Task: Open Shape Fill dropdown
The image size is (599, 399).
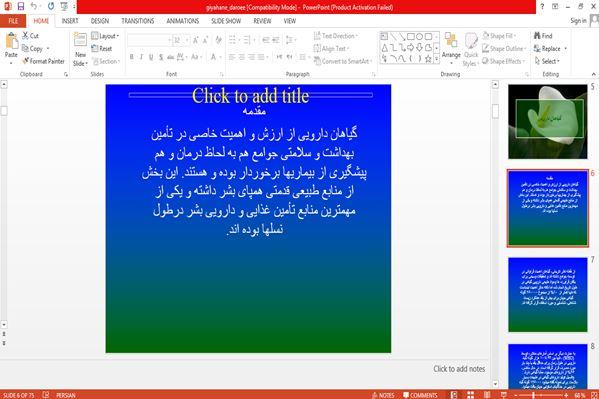Action: [499, 36]
